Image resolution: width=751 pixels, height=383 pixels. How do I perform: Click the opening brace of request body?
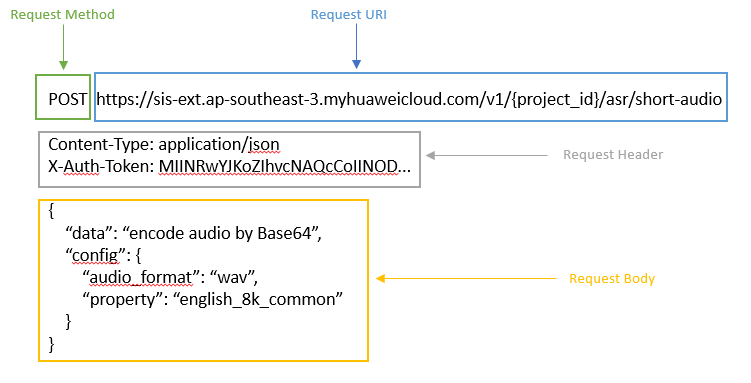pos(51,211)
